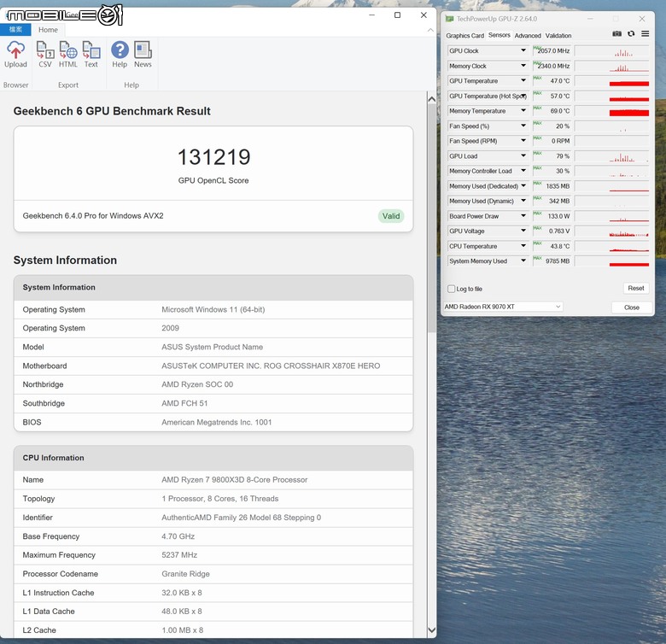
Task: Click the 4.70 GHz base frequency value
Action: tap(178, 536)
